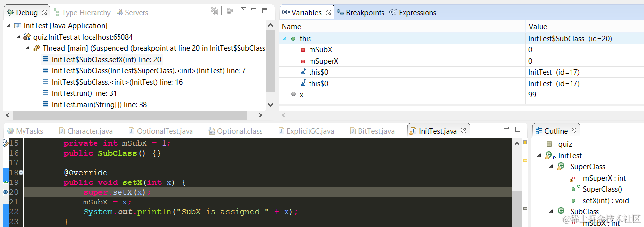Open the OptionalTest.java editor tab
This screenshot has height=227, width=644.
pyautogui.click(x=160, y=131)
